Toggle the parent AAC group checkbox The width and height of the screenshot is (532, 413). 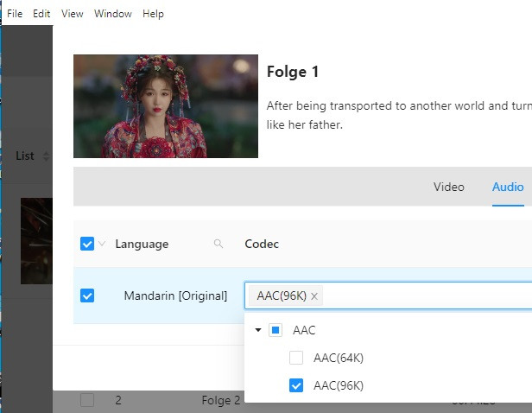tap(275, 330)
